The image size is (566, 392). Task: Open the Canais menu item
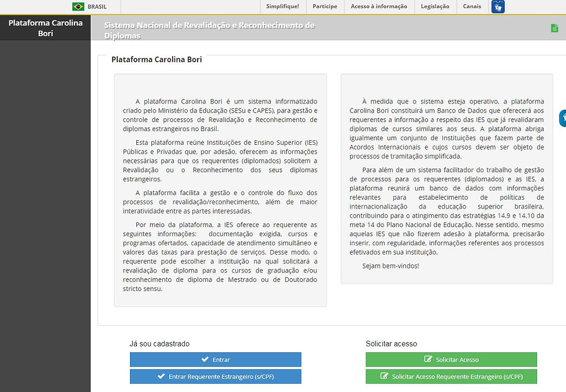(x=472, y=6)
